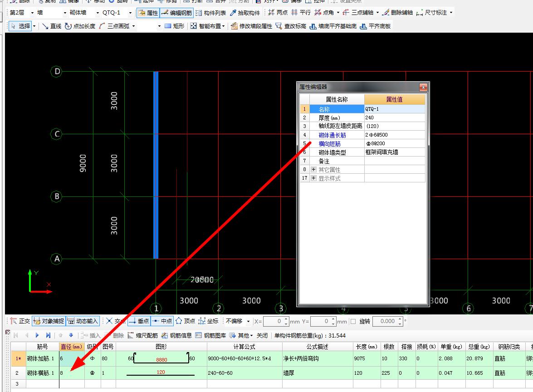This screenshot has height=392, width=533.
Task: Toggle 正交 orthogonal mode
Action: tap(20, 321)
